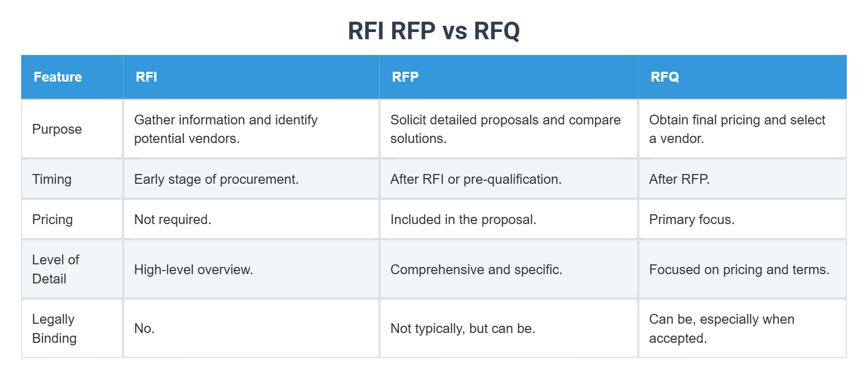Select the Feature column header
Viewport: 868px width, 380px height.
[58, 77]
